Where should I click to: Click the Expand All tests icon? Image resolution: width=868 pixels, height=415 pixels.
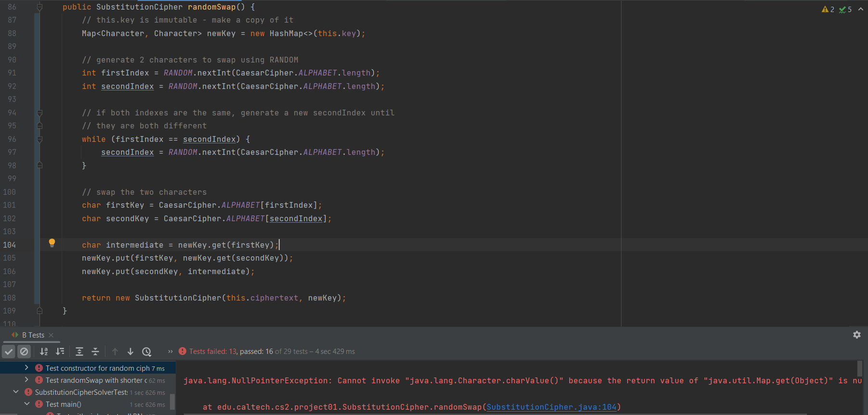click(79, 352)
